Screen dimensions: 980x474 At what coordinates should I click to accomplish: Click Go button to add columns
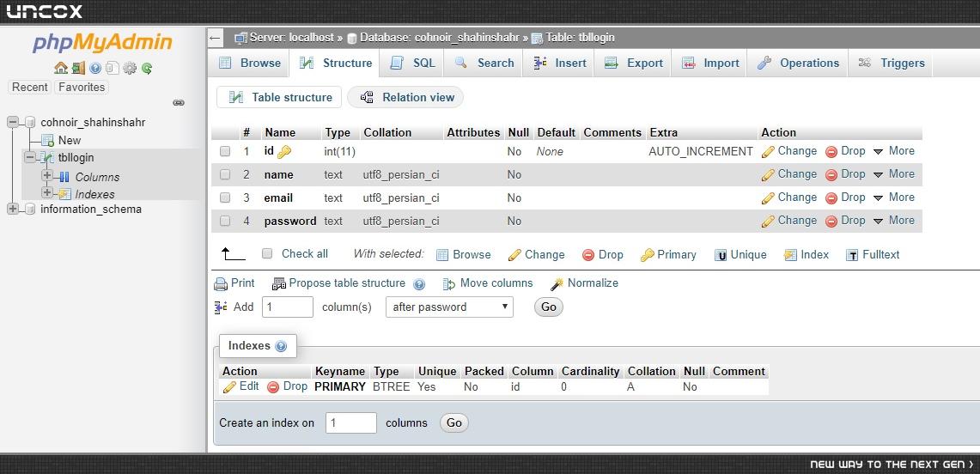click(x=549, y=307)
